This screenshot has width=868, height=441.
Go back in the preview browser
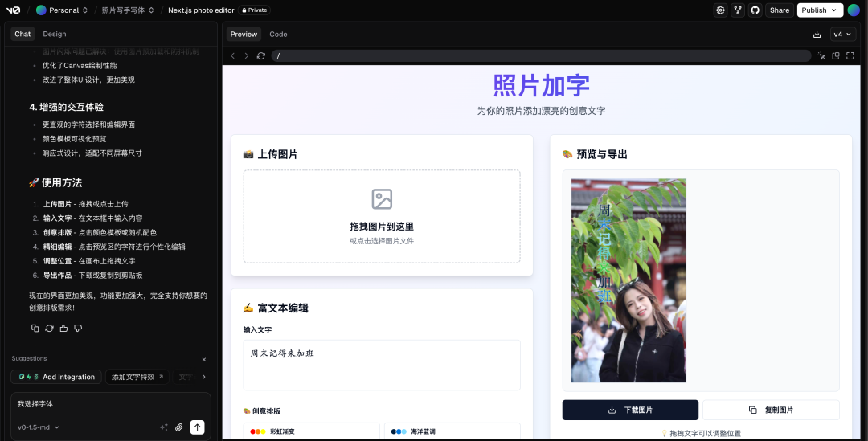pos(232,56)
